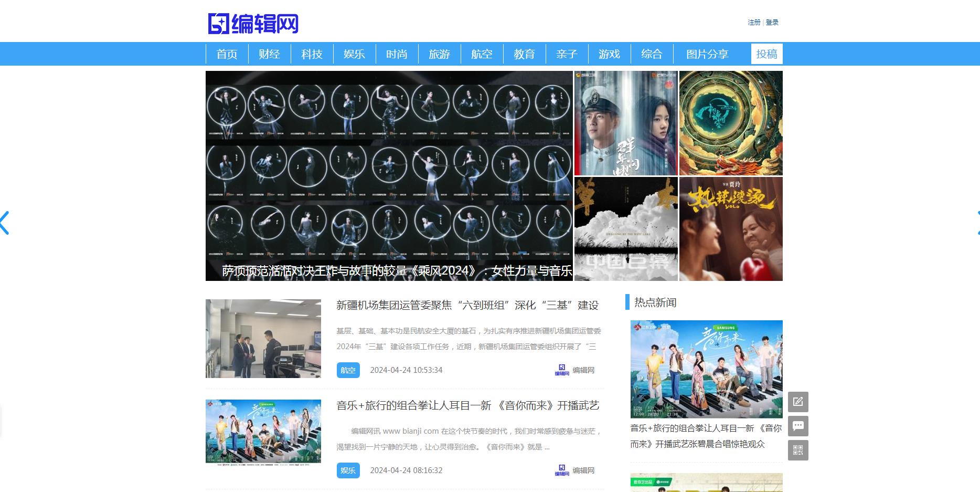Open the 新疆机场 article thumbnail photo

263,339
